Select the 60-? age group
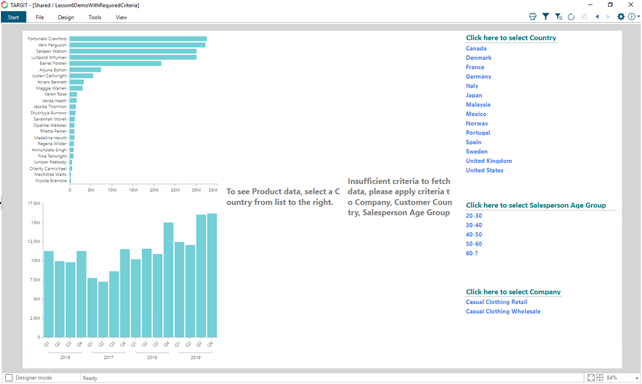 (472, 253)
